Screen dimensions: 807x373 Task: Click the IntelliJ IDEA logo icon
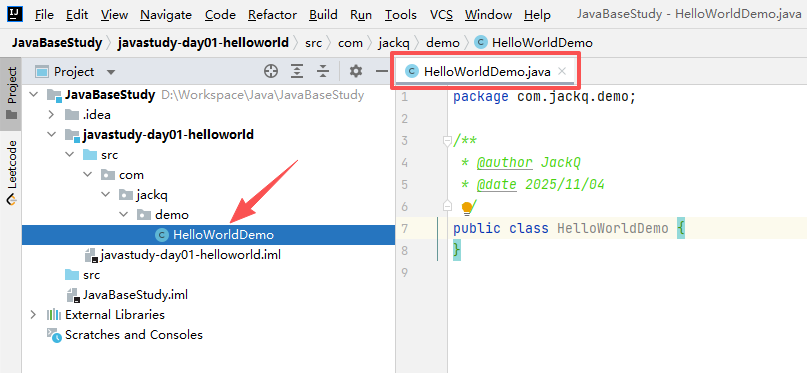pyautogui.click(x=15, y=14)
